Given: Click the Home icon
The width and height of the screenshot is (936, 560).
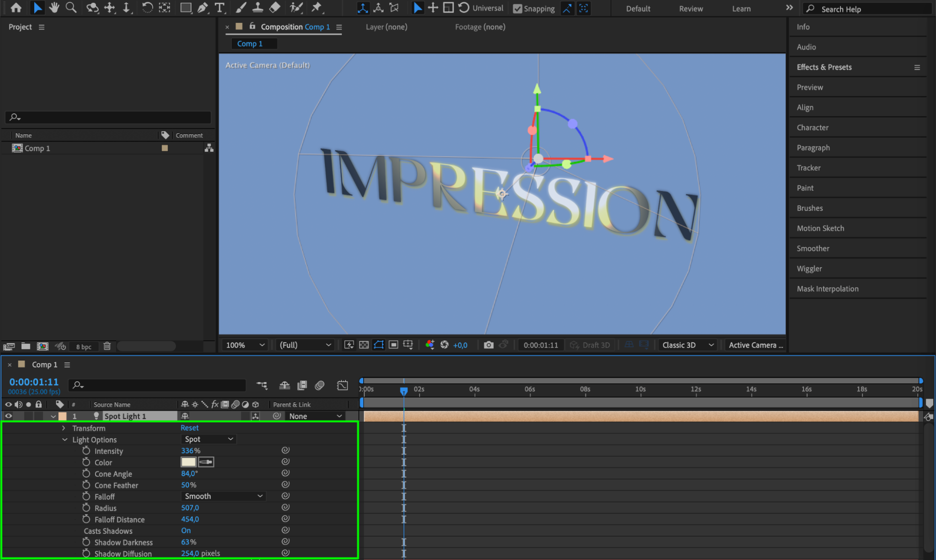Looking at the screenshot, I should point(16,7).
